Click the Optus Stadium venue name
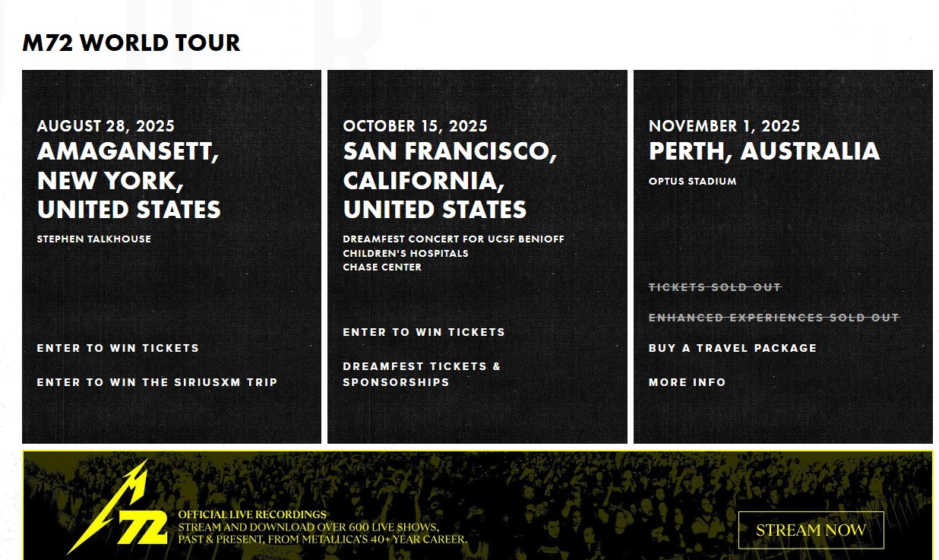 tap(693, 181)
